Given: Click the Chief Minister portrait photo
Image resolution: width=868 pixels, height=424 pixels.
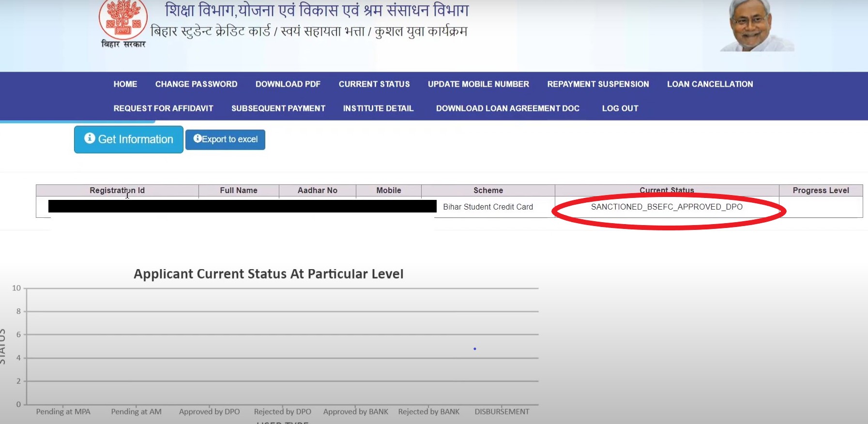Looking at the screenshot, I should pyautogui.click(x=757, y=26).
